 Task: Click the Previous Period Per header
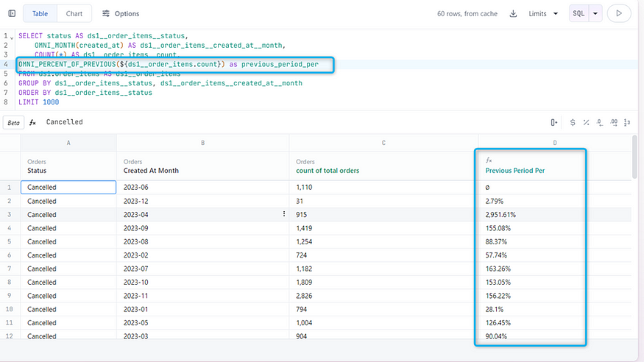coord(555,166)
